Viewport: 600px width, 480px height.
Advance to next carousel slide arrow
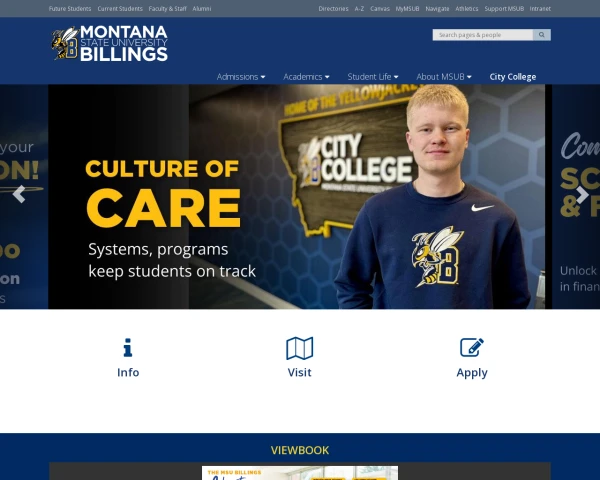point(582,194)
